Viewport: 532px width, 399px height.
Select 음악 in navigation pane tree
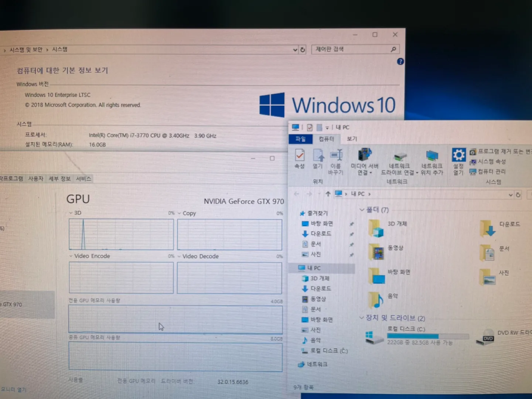pos(311,340)
